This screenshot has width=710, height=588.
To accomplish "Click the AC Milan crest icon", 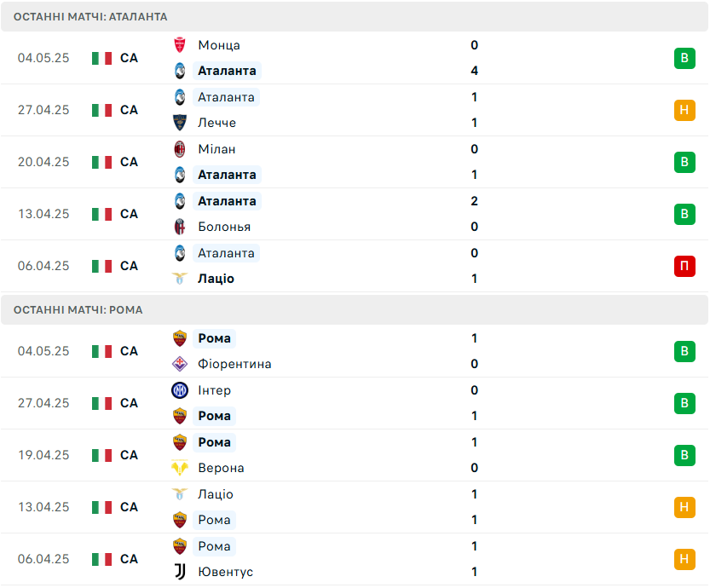I will click(180, 149).
